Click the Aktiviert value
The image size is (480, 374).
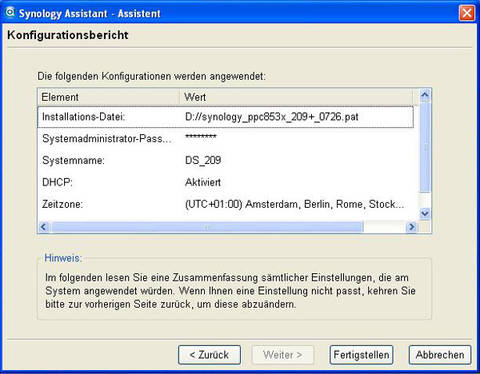coord(203,182)
